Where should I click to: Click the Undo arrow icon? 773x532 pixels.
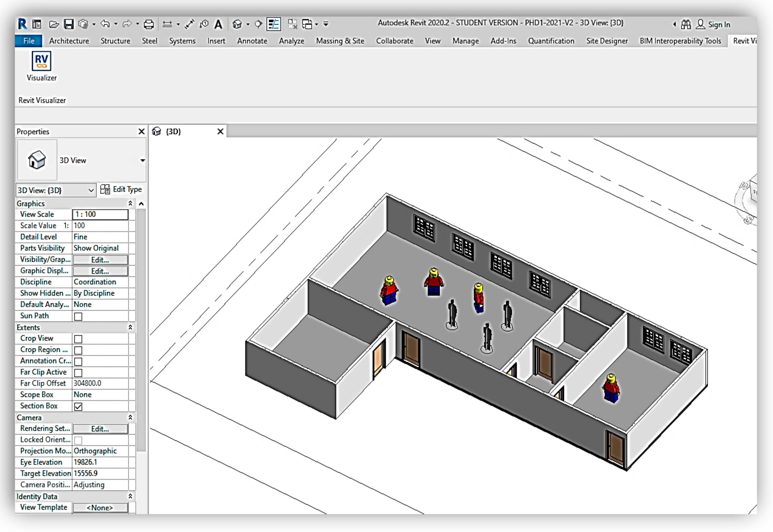105,24
